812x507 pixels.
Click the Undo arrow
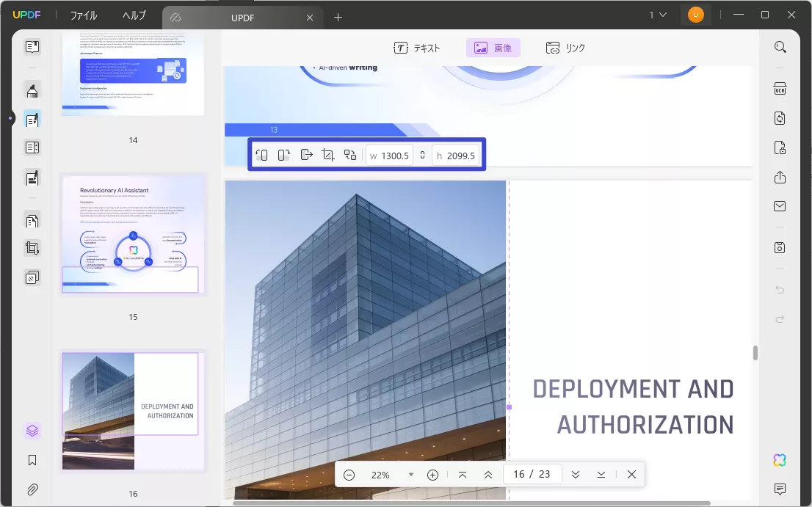coord(780,290)
